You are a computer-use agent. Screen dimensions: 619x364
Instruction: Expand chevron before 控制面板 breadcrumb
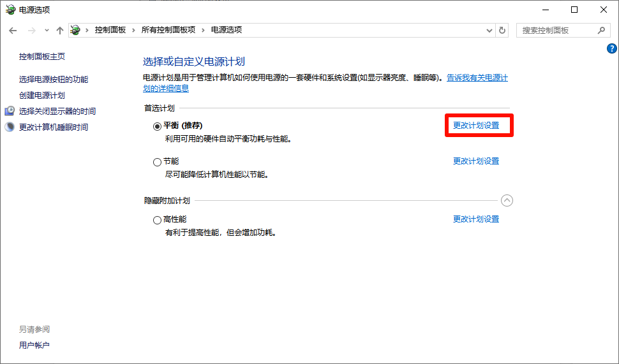(87, 30)
